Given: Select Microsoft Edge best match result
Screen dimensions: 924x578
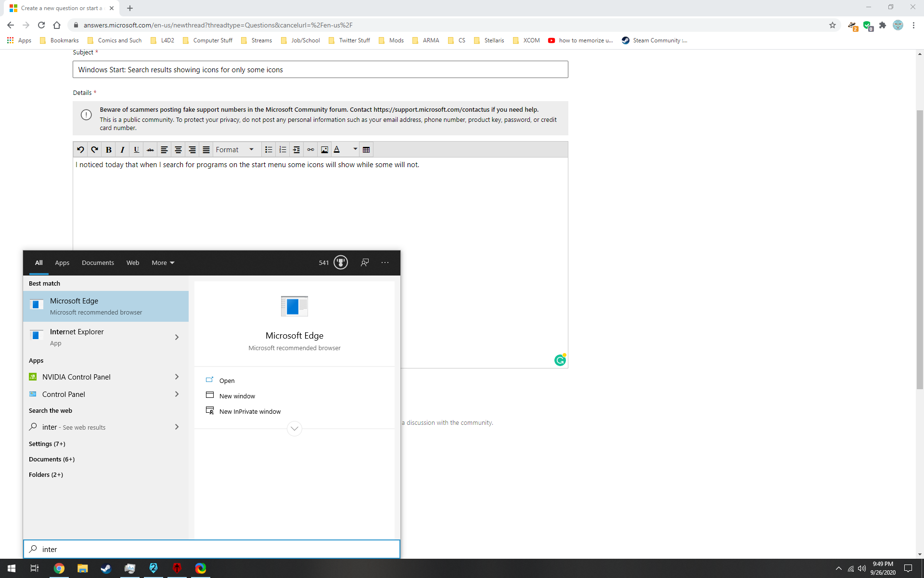Looking at the screenshot, I should 106,306.
